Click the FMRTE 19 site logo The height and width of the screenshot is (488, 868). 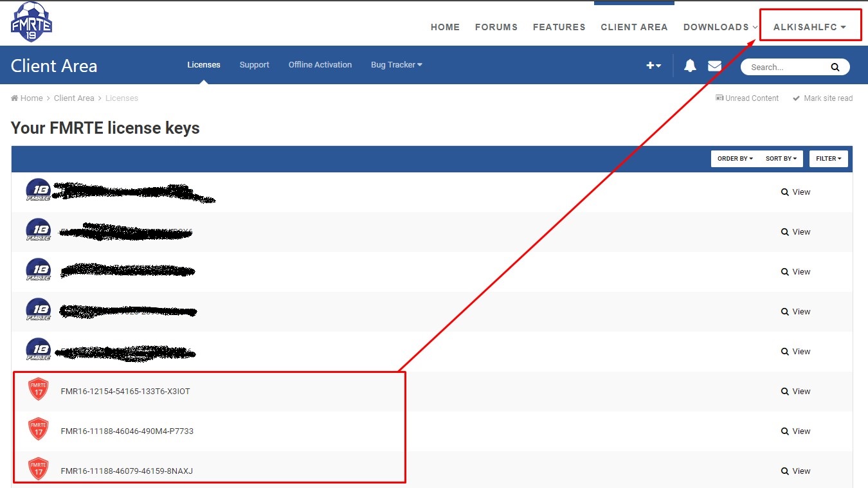click(32, 23)
